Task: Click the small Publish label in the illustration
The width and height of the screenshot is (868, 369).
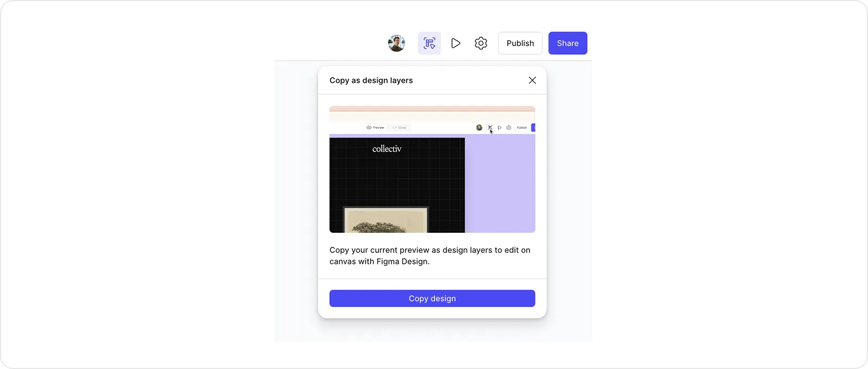Action: (x=522, y=128)
